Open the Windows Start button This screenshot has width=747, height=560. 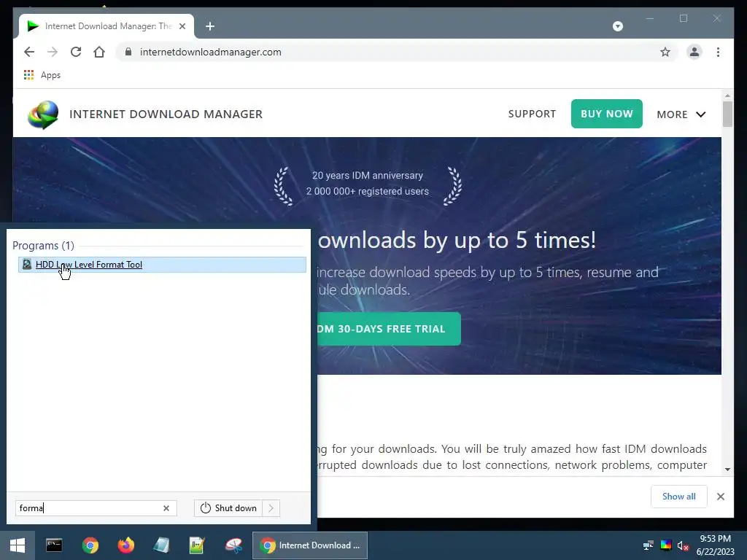(18, 545)
